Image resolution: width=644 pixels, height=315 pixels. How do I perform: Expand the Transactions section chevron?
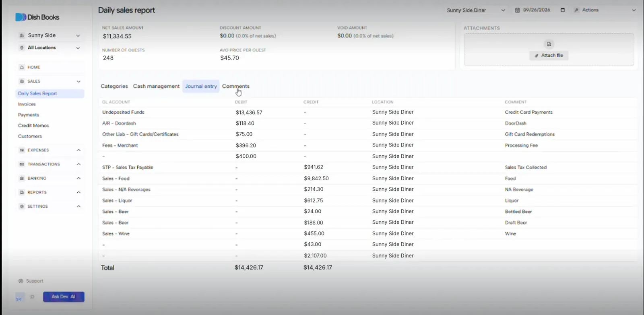pos(78,164)
